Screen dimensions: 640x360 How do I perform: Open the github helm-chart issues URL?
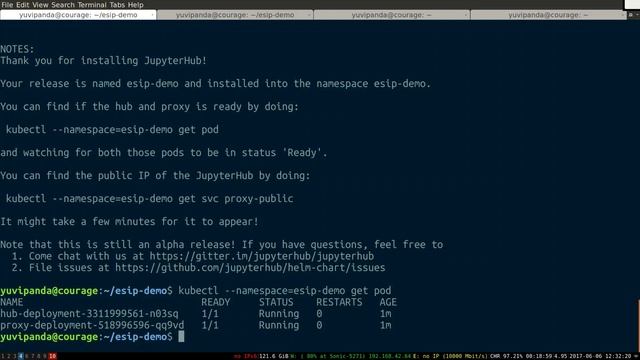pyautogui.click(x=250, y=267)
